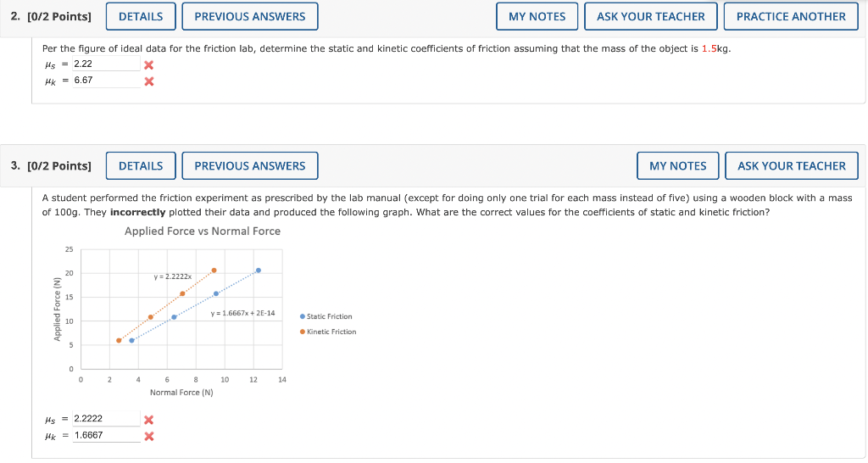Open MY NOTES for question 2
Viewport: 868px width, 463px height.
537,17
